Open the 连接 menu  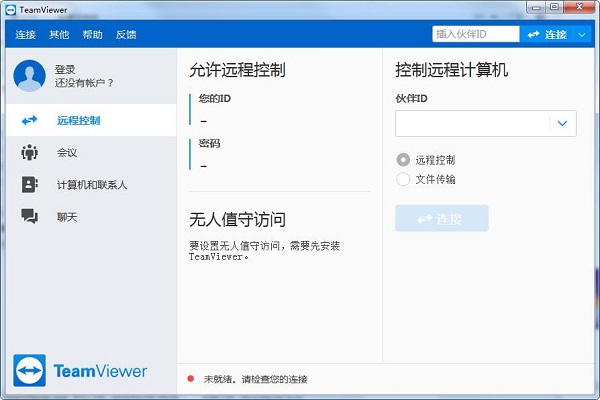pos(25,34)
